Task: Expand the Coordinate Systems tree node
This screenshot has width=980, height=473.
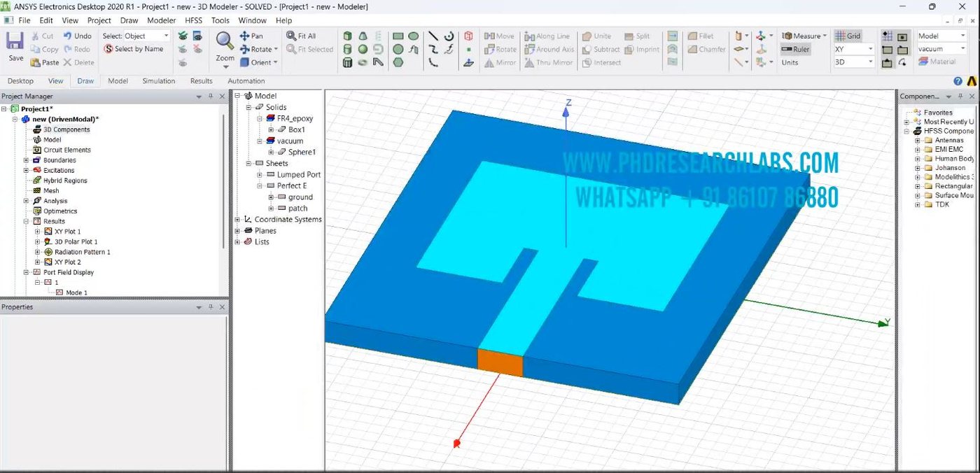Action: click(x=237, y=220)
